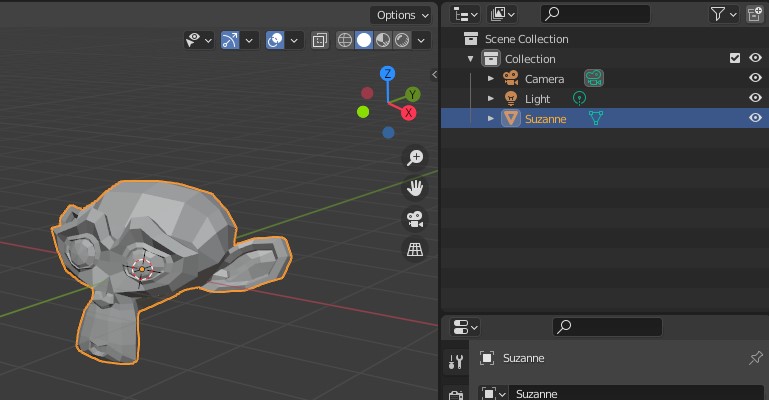Switch to Solid shading mode

(x=364, y=40)
